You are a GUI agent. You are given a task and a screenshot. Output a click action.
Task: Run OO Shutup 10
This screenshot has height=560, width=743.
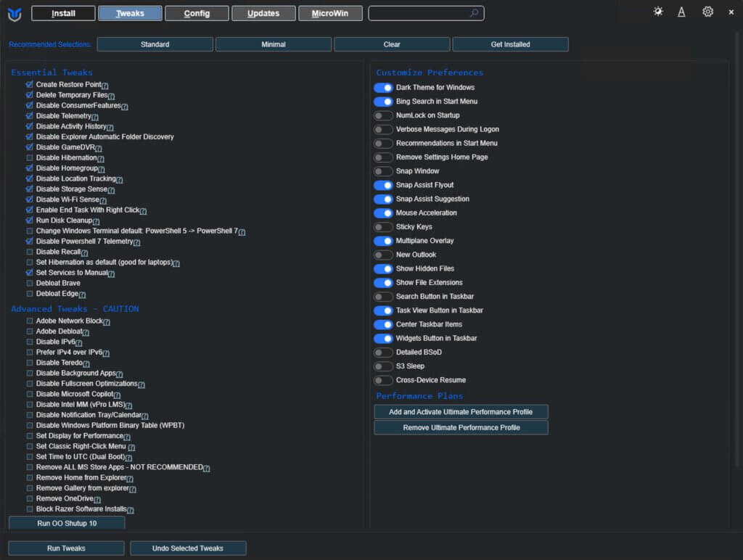(x=67, y=523)
